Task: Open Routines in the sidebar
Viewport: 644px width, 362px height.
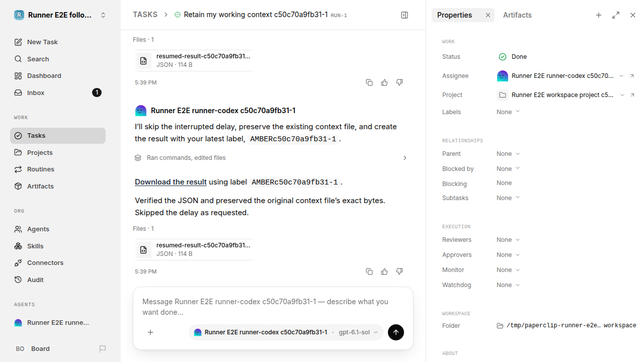Action: coord(58,169)
